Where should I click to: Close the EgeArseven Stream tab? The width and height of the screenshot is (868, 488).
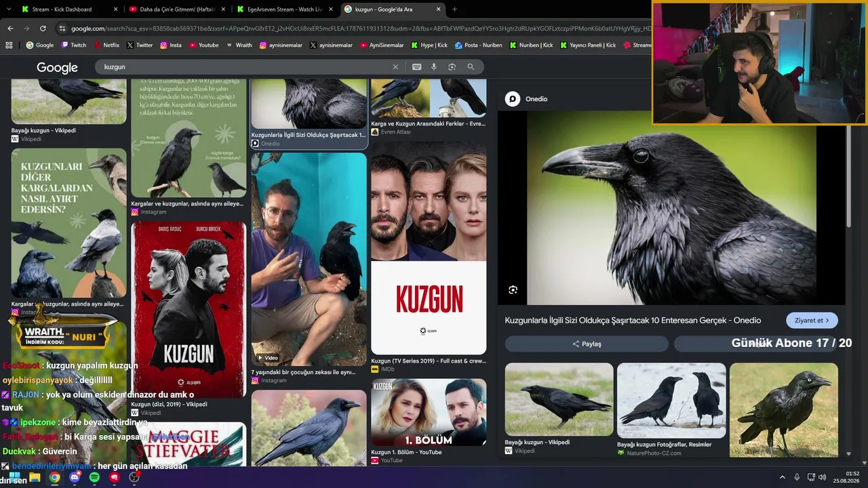point(331,9)
